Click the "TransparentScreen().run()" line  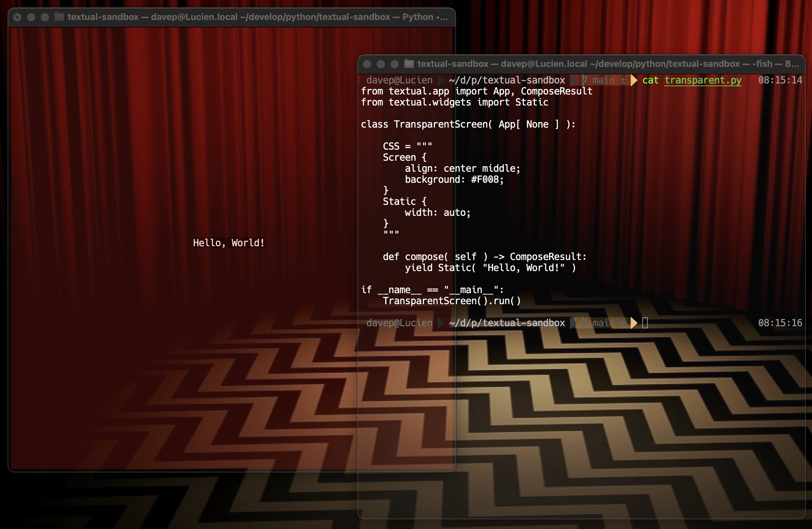click(452, 301)
